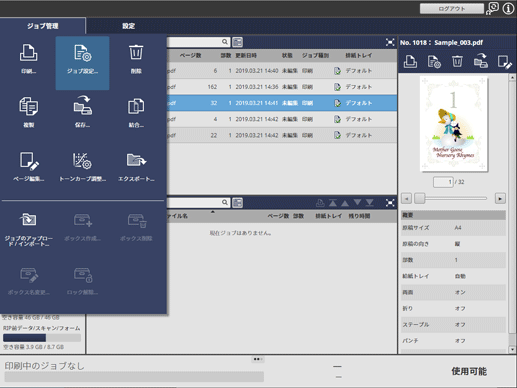This screenshot has width=517, height=388.
Task: Click the preview page number field
Action: (443, 182)
